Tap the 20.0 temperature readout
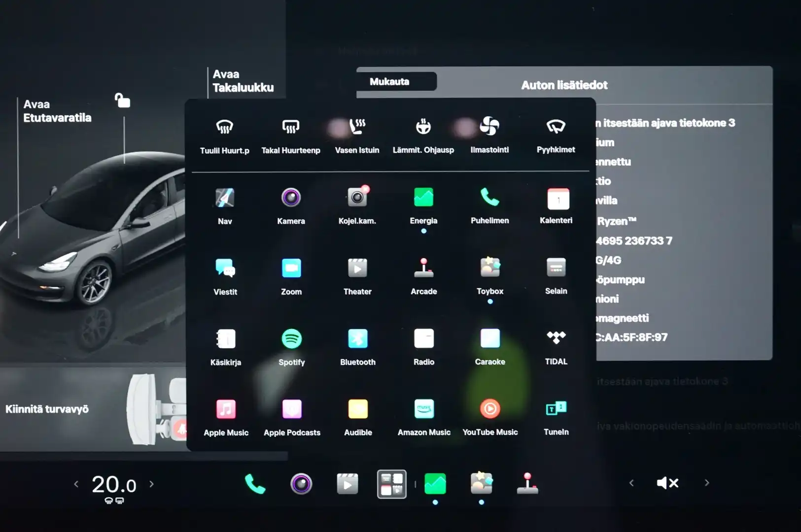 tap(114, 485)
